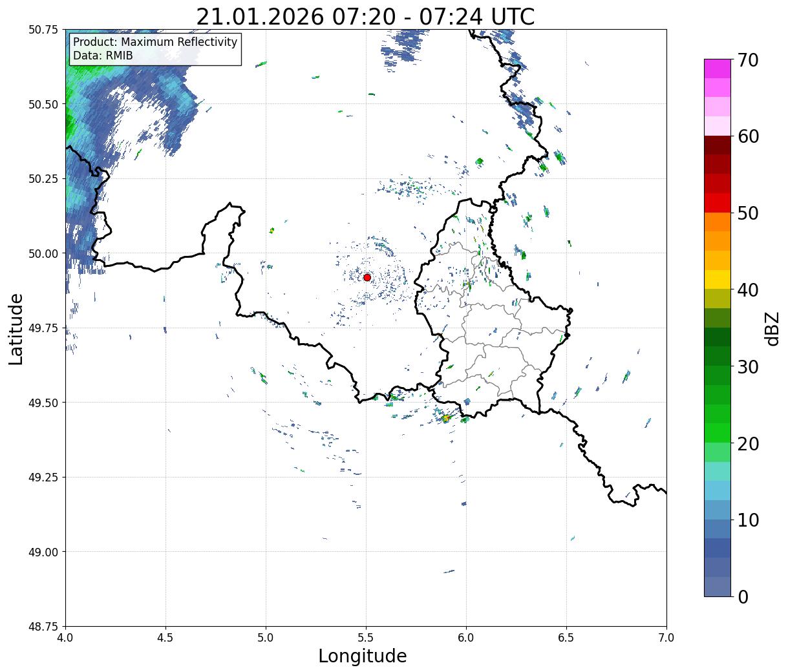788x672 pixels.
Task: Click the magenta 70 dBZ color band
Action: pyautogui.click(x=718, y=68)
